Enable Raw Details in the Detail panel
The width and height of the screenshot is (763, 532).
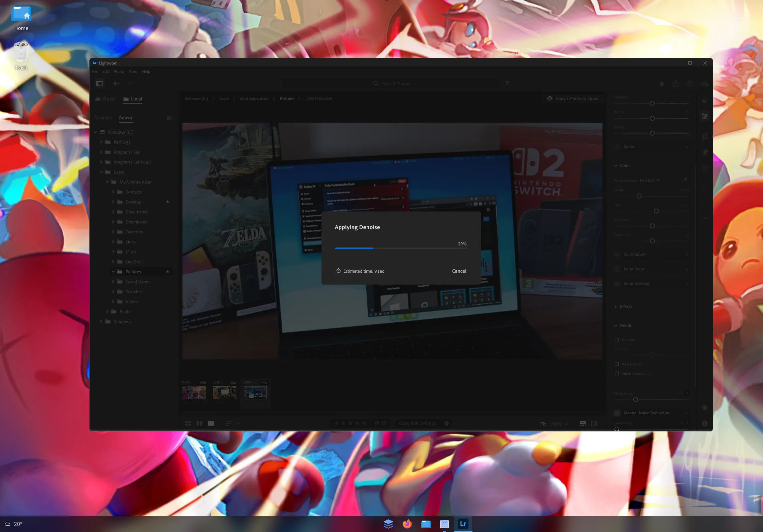617,364
